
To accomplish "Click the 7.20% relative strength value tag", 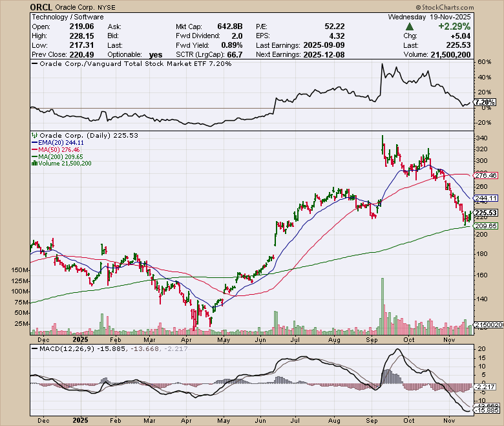I will tap(485, 102).
